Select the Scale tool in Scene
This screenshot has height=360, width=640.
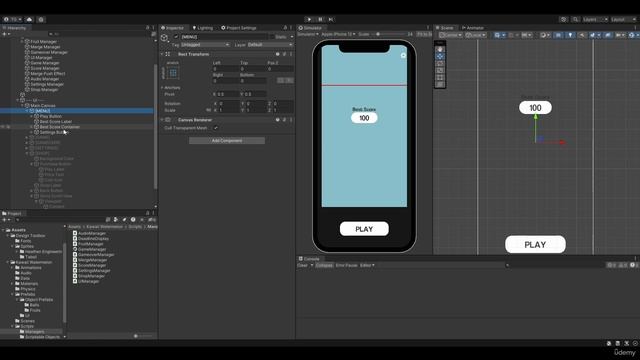coord(440,70)
